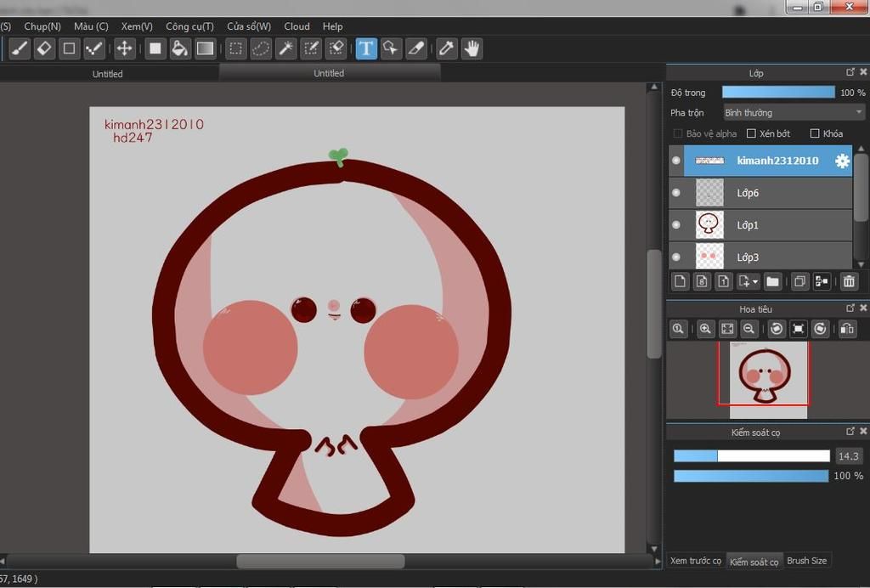Select the Gradient tool
Viewport: 870px width, 588px height.
pyautogui.click(x=206, y=48)
